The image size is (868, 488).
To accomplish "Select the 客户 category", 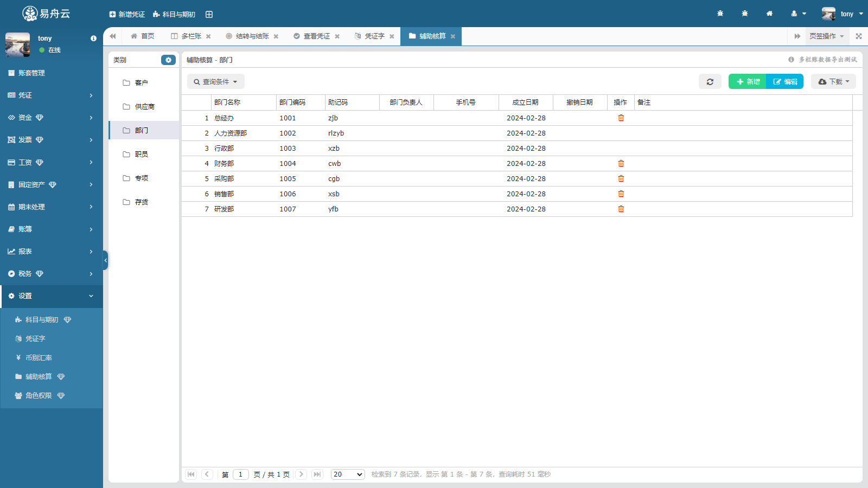I will tap(144, 83).
